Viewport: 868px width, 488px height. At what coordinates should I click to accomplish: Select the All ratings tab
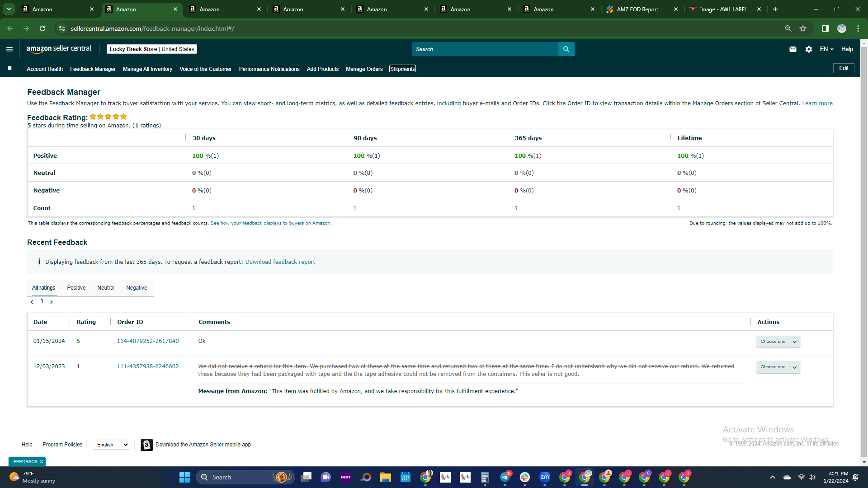(44, 288)
